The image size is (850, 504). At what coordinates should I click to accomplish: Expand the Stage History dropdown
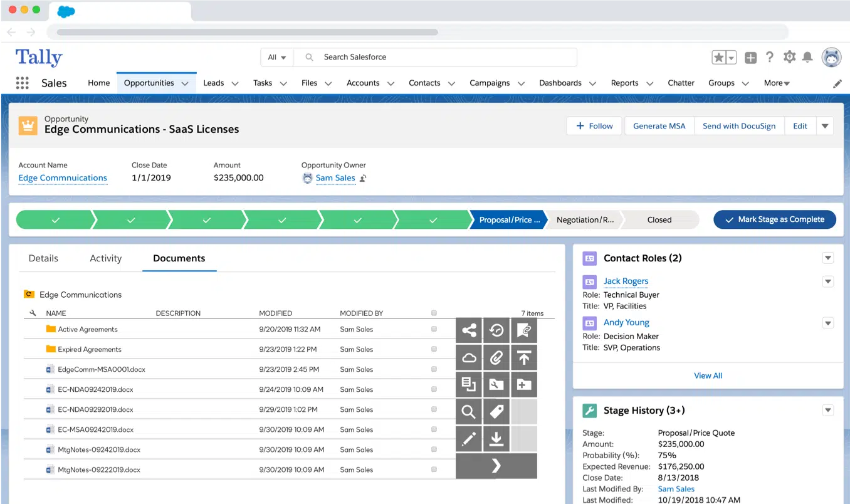point(828,410)
